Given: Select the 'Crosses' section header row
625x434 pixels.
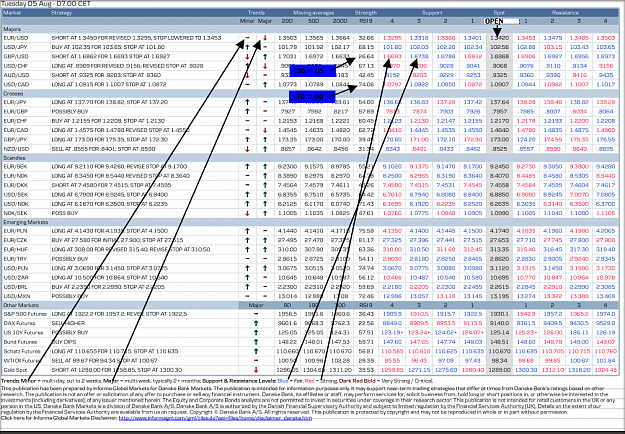Looking at the screenshot, I should coord(311,94).
